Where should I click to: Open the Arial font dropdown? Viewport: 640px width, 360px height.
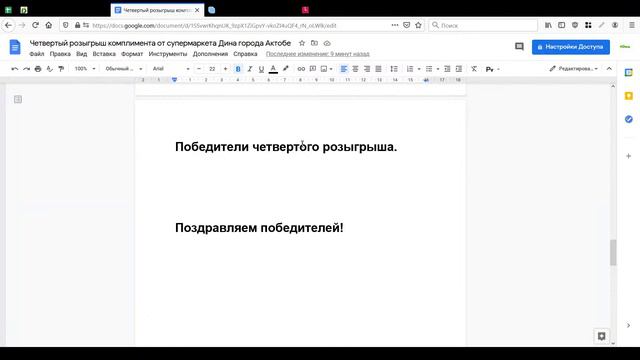click(x=171, y=69)
